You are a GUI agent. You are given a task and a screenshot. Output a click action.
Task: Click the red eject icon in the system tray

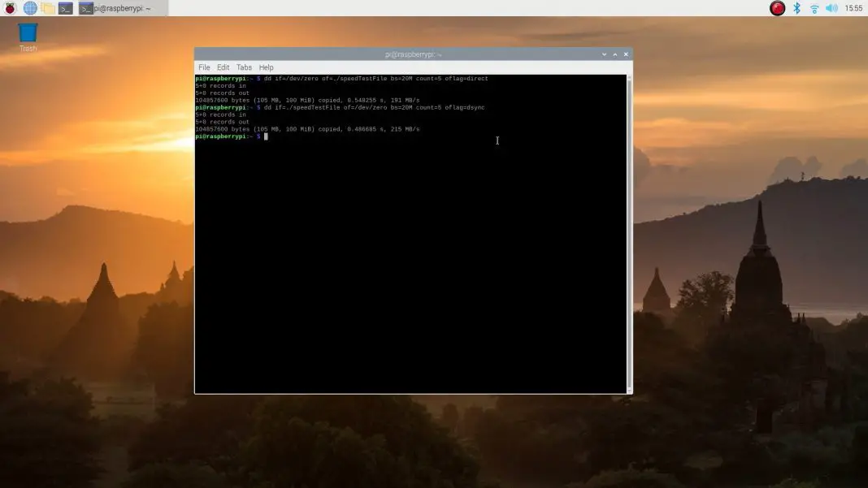coord(776,7)
